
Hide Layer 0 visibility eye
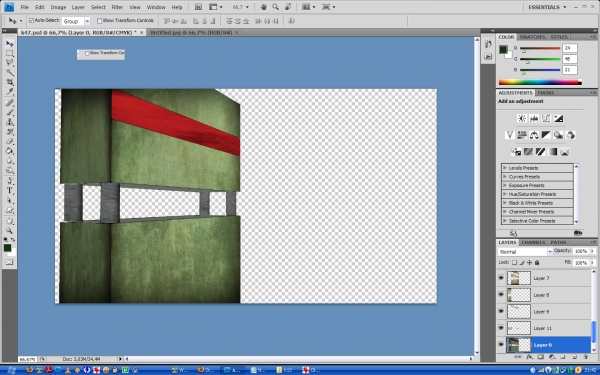pyautogui.click(x=501, y=345)
